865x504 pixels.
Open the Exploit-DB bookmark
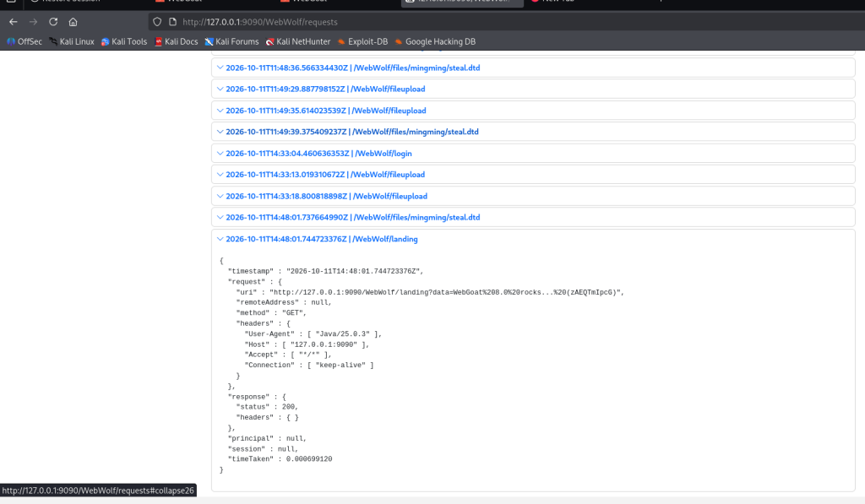coord(362,41)
